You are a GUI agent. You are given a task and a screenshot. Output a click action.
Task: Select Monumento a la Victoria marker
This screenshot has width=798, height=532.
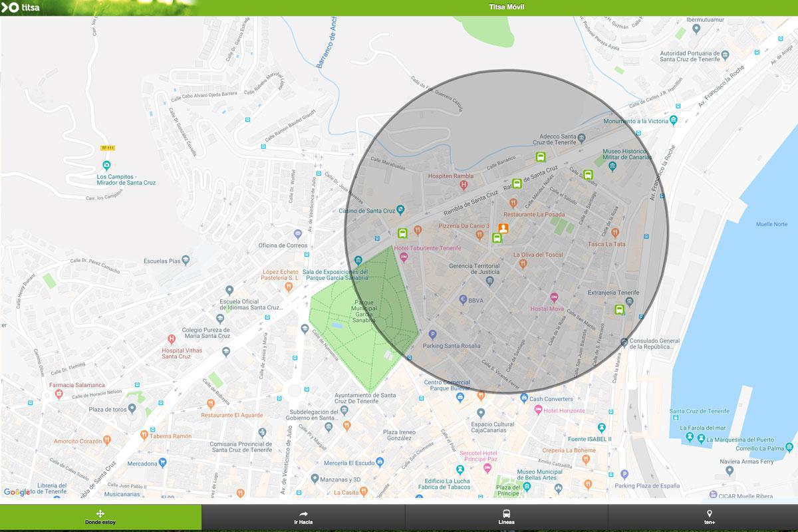coord(674,120)
